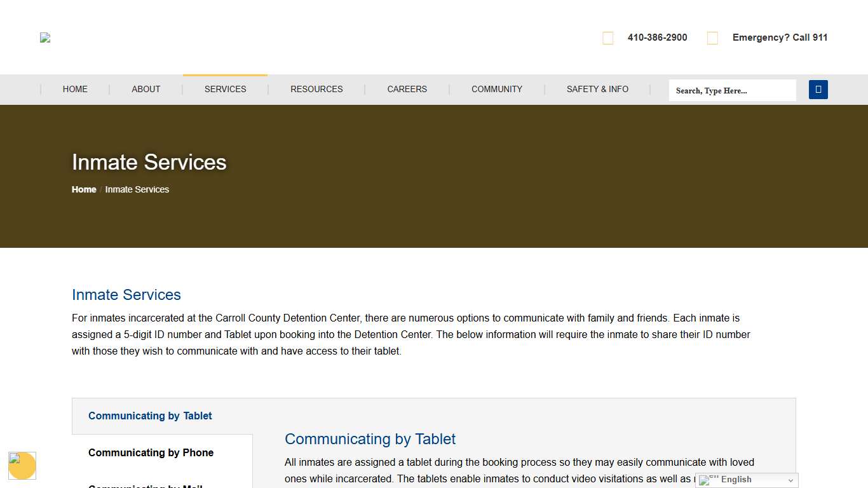Click the icon next to Emergency? Call 911

point(712,38)
